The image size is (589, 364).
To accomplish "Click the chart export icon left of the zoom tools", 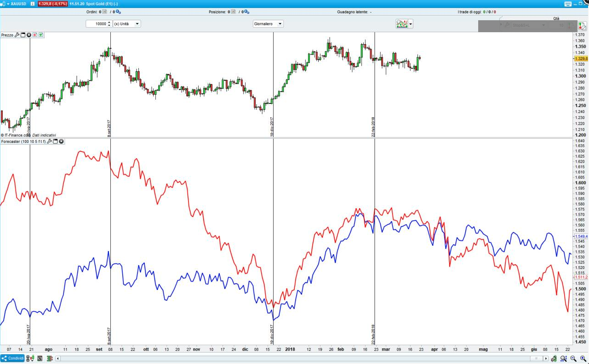I will coord(555,358).
